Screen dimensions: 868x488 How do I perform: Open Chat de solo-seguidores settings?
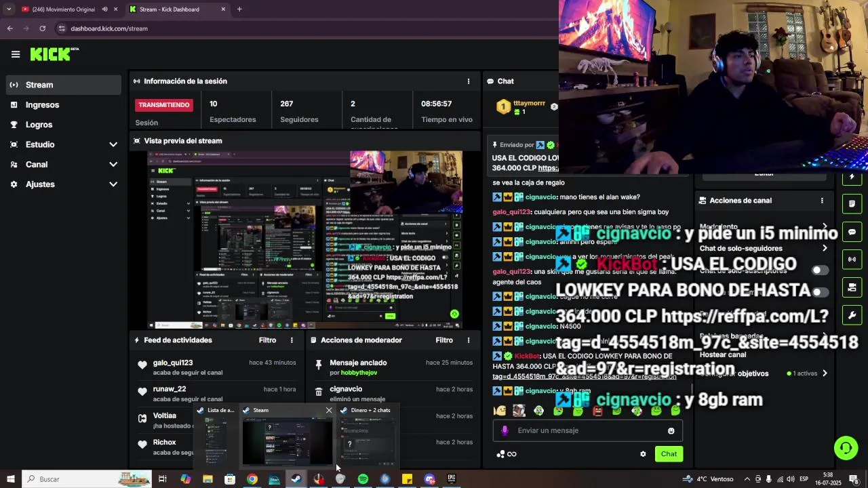click(x=764, y=248)
